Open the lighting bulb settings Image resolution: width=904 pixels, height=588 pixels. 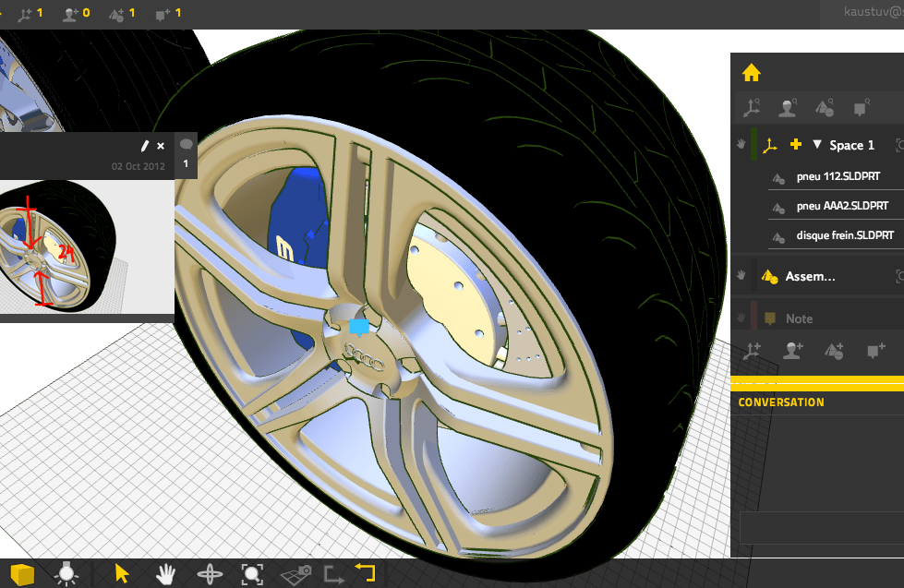pyautogui.click(x=66, y=574)
